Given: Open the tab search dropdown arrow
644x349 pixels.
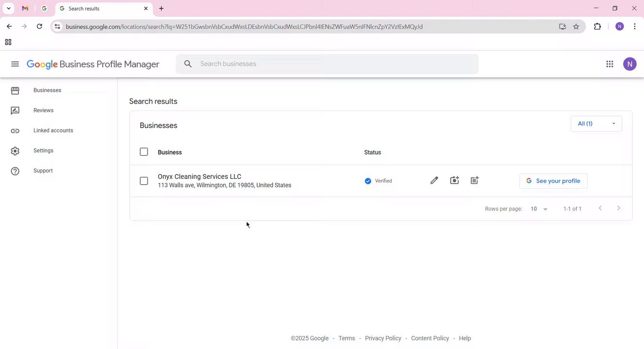Looking at the screenshot, I should 9,9.
